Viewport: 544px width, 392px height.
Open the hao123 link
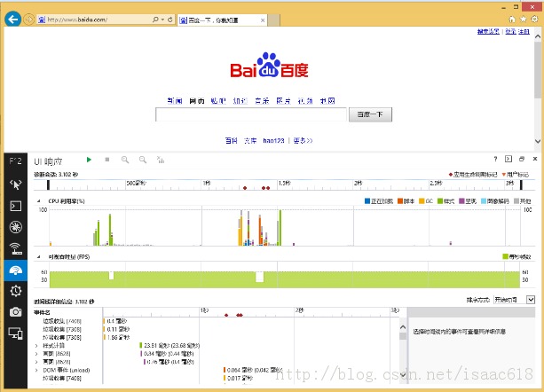click(x=273, y=141)
